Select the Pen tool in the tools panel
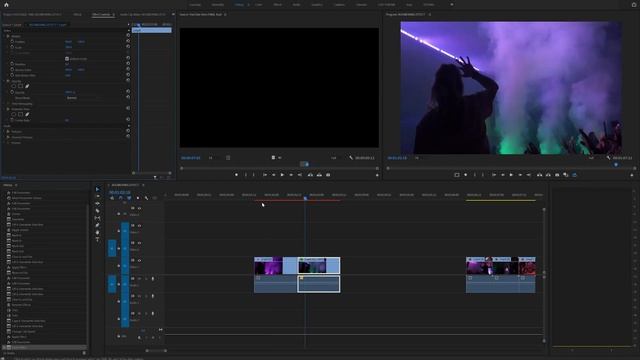Screen dimensions: 640x360 click(97, 225)
